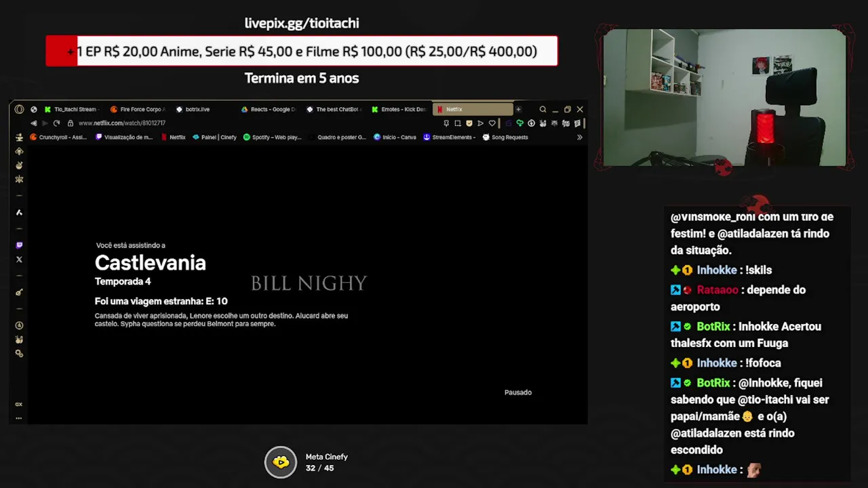Expand bookmarks bar overflow chevron
Viewport: 868px width, 488px height.
580,138
